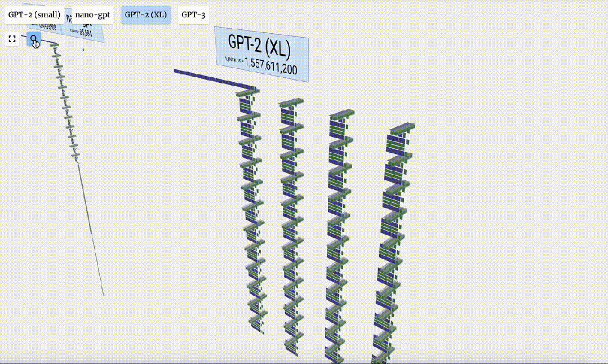Viewport: 608px width, 364px height.
Task: Click top block of third GPT-2 XL column
Action: 343,115
